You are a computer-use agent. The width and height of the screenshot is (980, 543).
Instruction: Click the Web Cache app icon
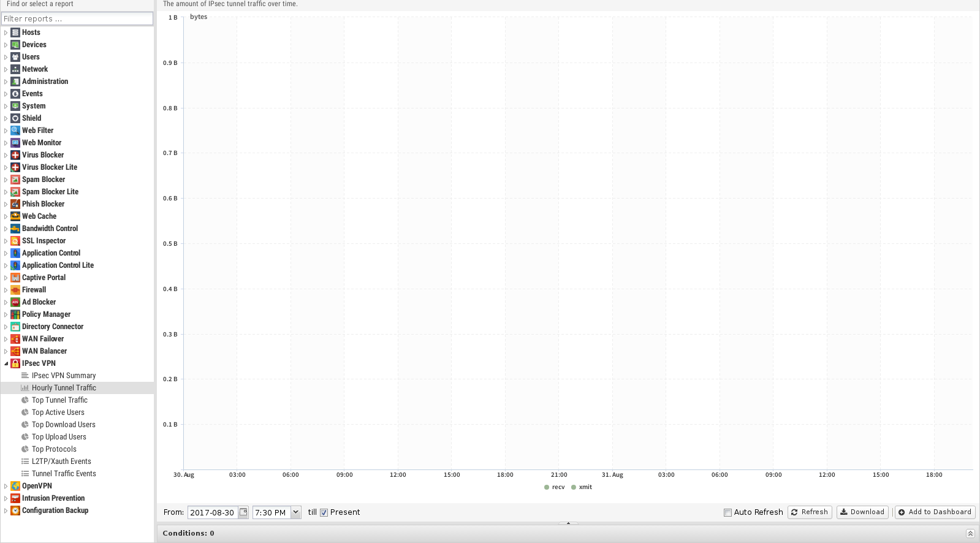(x=15, y=216)
